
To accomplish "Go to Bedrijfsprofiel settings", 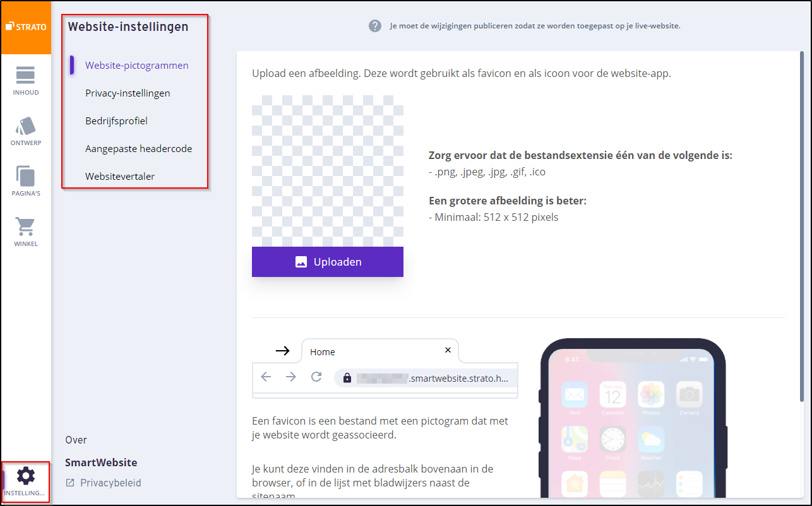I will [x=116, y=121].
